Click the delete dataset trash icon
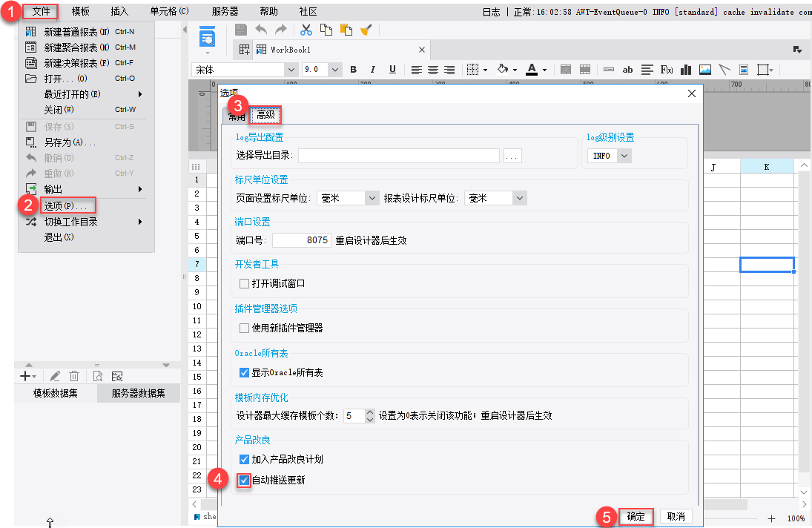This screenshot has height=528, width=812. (x=74, y=376)
